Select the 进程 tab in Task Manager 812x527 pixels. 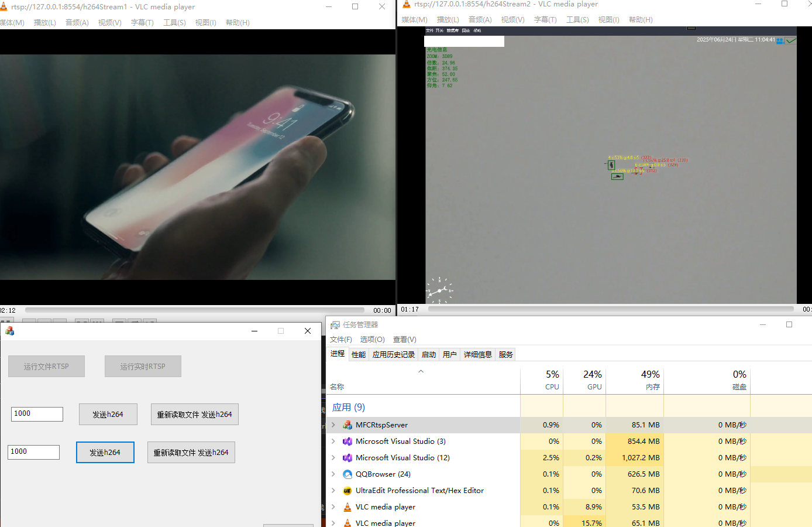point(338,354)
